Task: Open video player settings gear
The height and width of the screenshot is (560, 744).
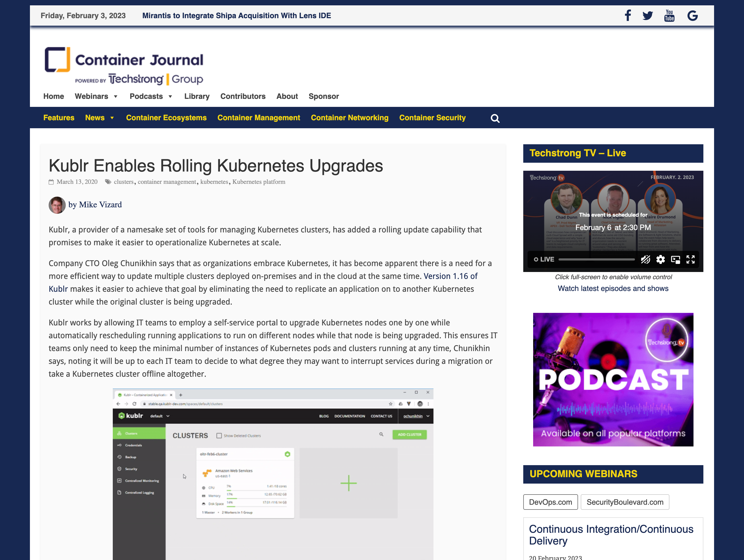Action: click(660, 259)
